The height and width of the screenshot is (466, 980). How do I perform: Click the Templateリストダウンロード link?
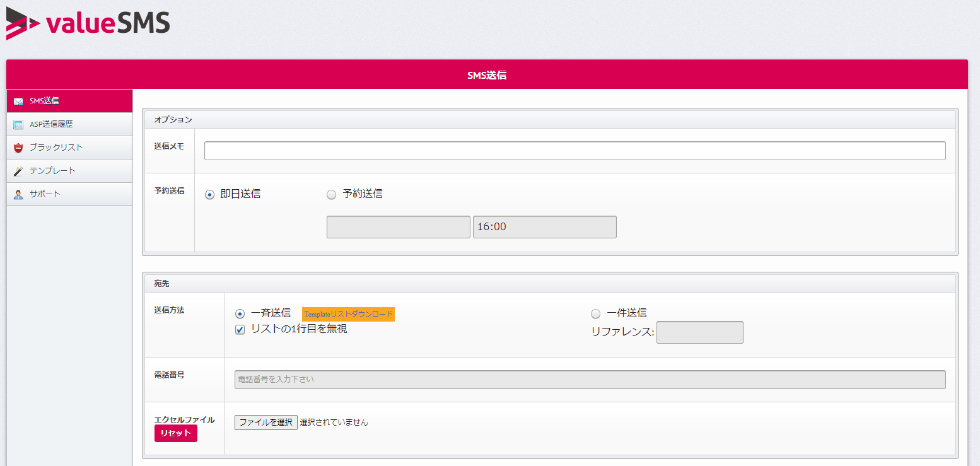(x=349, y=314)
